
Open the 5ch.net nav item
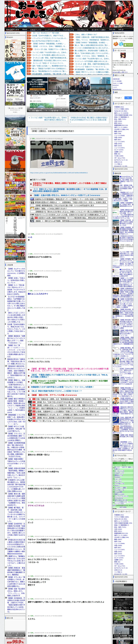pos(112,29)
